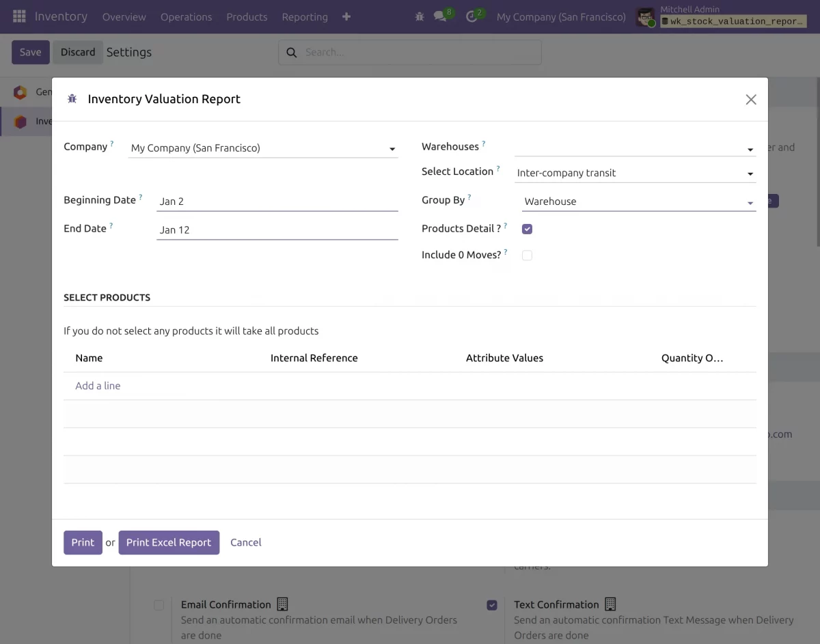
Task: Click Mitchell Admin user avatar
Action: click(x=645, y=17)
